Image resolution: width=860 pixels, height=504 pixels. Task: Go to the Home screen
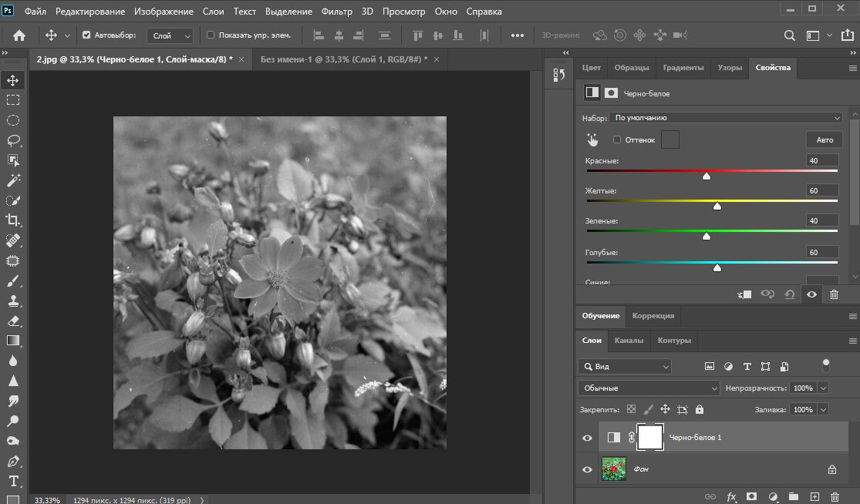pyautogui.click(x=19, y=35)
